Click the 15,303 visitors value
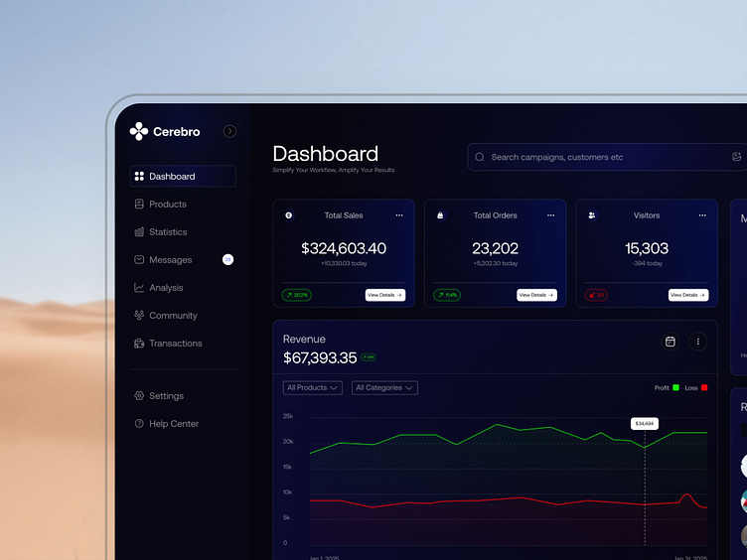This screenshot has width=747, height=560. coord(647,248)
